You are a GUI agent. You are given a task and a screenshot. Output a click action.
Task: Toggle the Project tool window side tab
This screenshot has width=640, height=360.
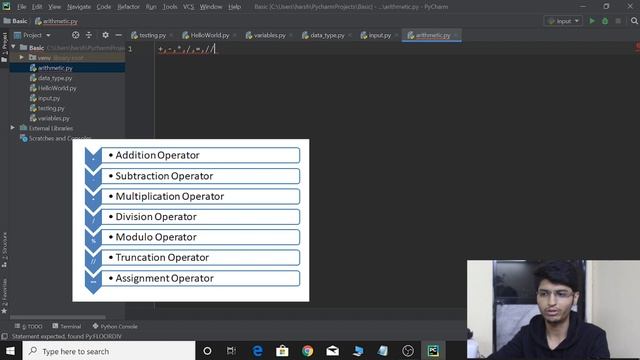[4, 46]
